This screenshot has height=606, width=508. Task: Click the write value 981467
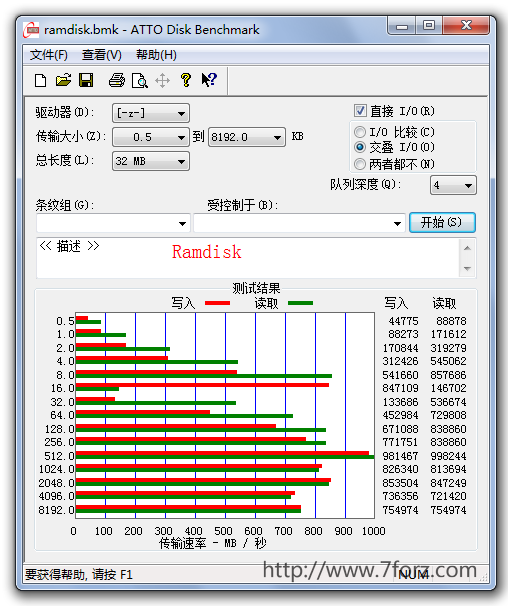400,456
